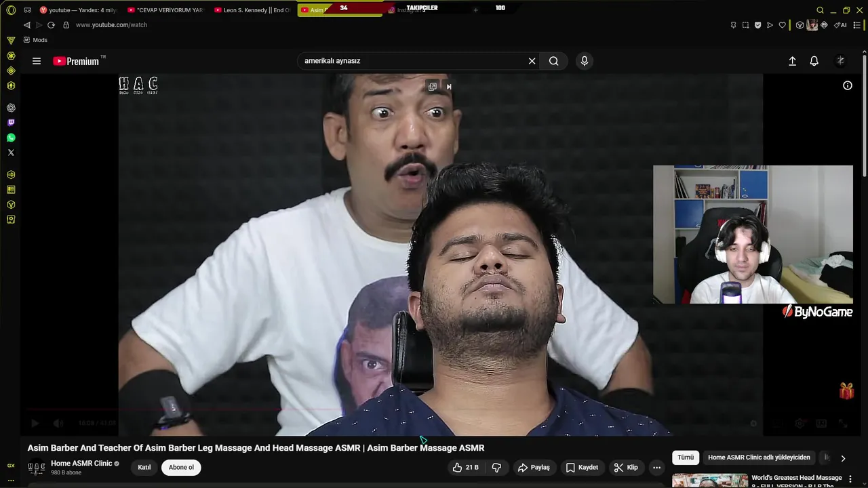
Task: Start voice search with microphone
Action: [x=585, y=61]
